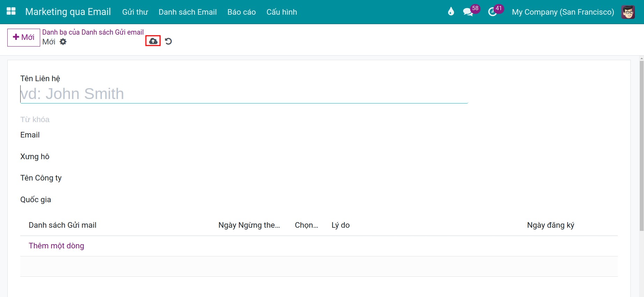
Task: Sort by Danh sách Gửi mail column header
Action: 63,225
